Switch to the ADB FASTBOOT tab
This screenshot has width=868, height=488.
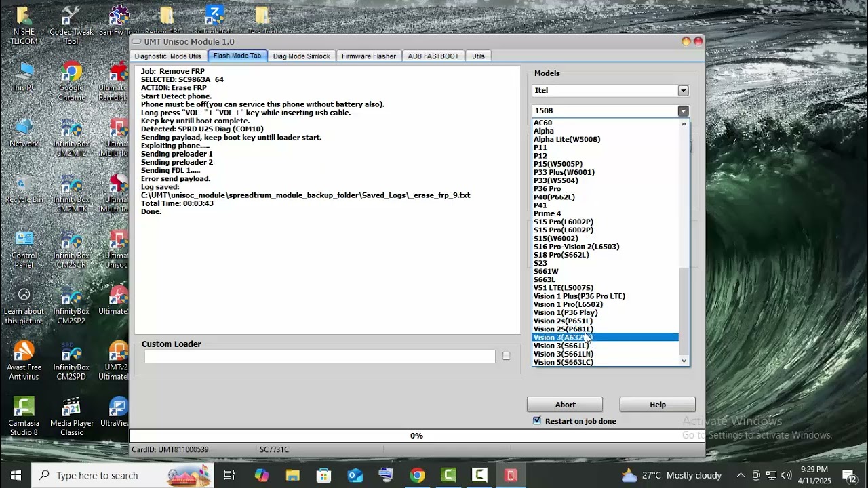coord(433,56)
